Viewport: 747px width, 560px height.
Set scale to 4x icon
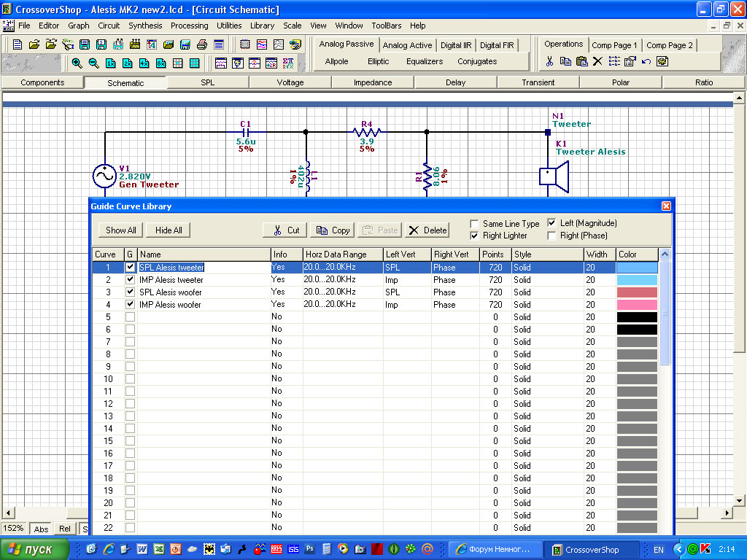pyautogui.click(x=144, y=63)
